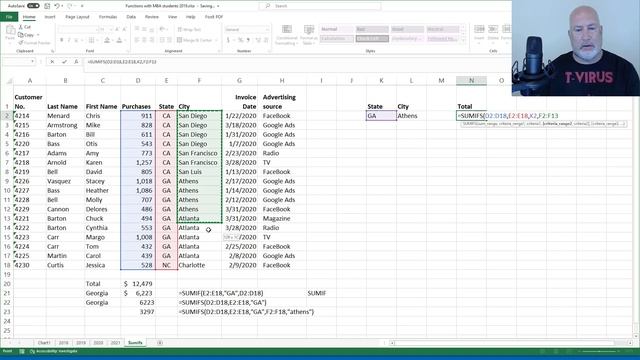Switch to the Review tab
Image resolution: width=640 pixels, height=360 pixels.
(x=151, y=17)
